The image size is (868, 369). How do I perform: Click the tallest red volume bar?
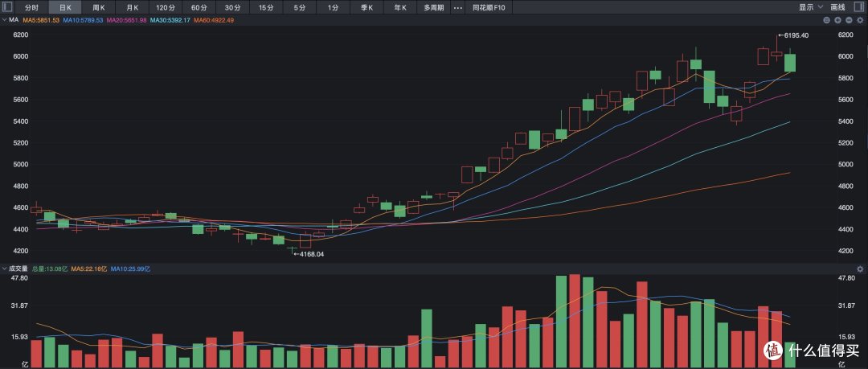[574, 321]
